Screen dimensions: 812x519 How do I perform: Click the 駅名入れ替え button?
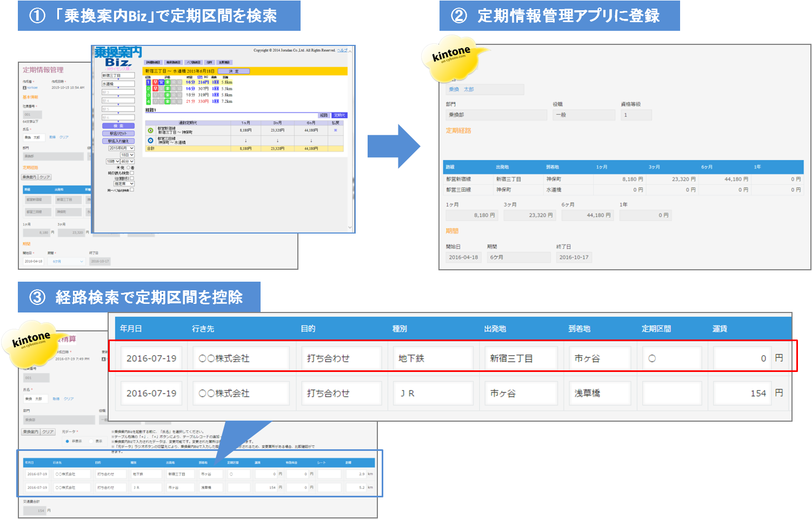[118, 141]
